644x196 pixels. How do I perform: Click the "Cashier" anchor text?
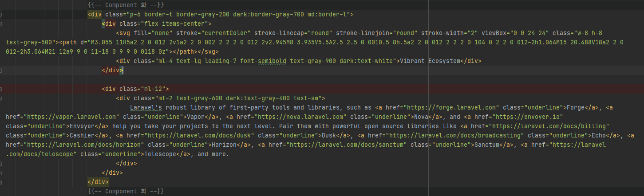82,135
